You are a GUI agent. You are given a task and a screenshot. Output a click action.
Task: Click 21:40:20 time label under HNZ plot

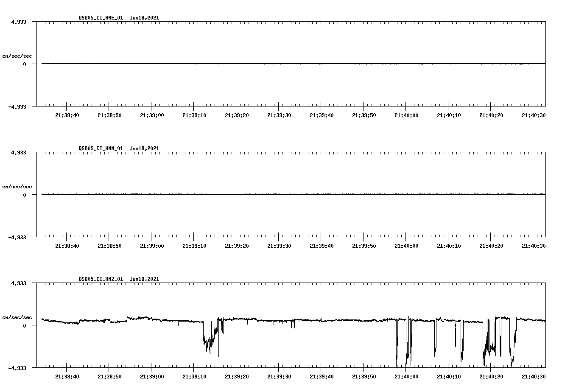coord(491,377)
